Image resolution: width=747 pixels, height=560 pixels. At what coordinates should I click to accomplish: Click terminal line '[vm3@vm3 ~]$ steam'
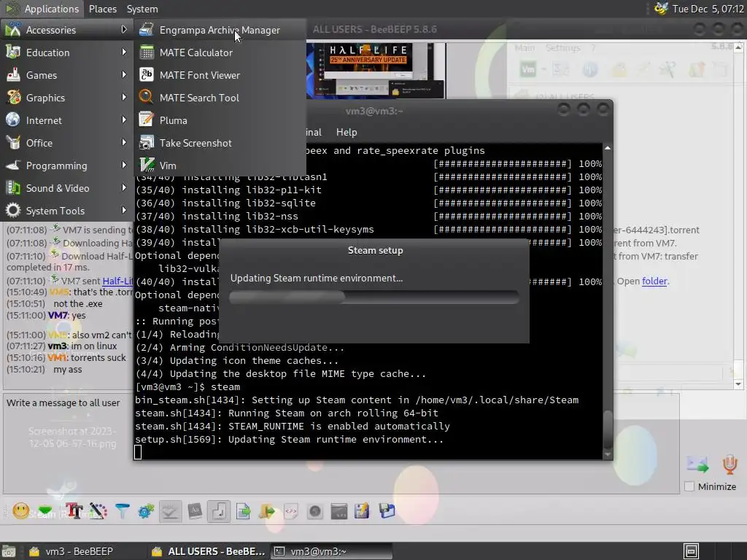coord(187,387)
